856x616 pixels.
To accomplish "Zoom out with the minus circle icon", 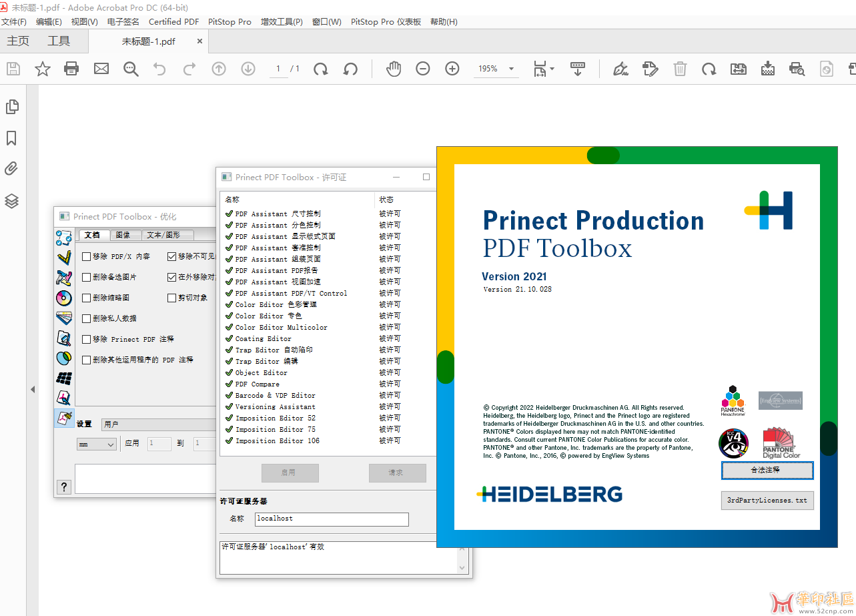I will coord(423,69).
